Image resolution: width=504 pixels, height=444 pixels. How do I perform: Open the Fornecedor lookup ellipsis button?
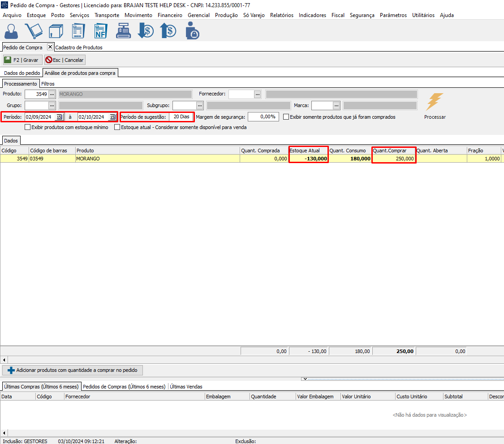click(257, 94)
